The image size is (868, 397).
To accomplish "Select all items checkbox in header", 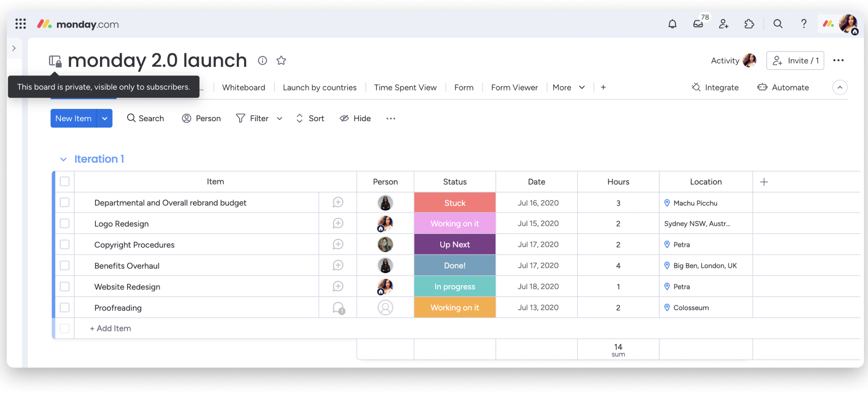I will click(x=65, y=181).
